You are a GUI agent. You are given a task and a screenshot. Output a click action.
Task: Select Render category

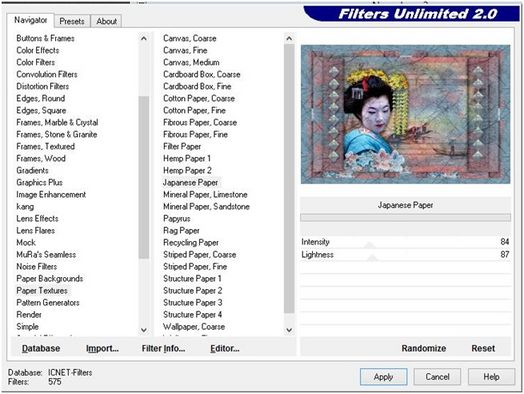tap(29, 315)
